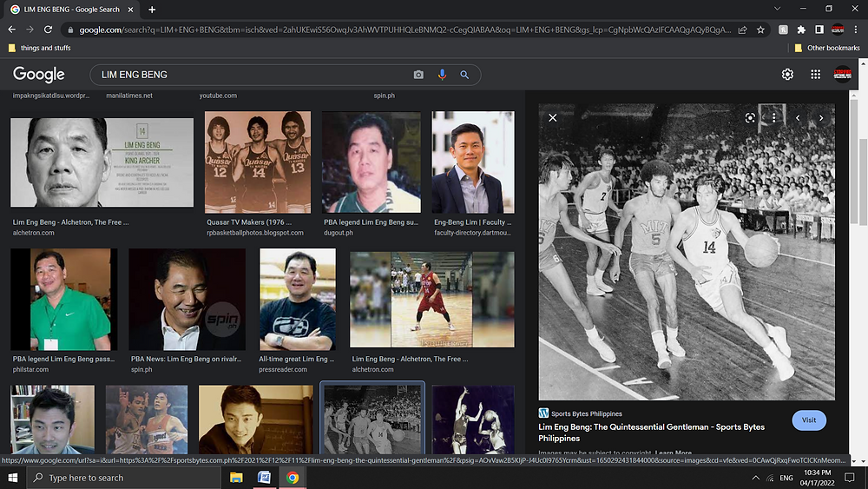Click the Quasar TV Makers (1976 caption

(x=249, y=222)
